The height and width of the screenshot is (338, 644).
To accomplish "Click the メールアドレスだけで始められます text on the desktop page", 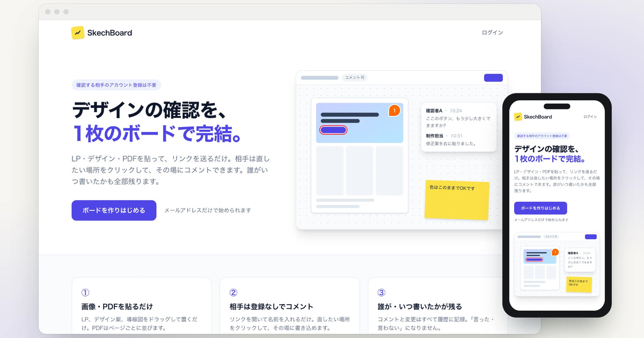I will 207,210.
